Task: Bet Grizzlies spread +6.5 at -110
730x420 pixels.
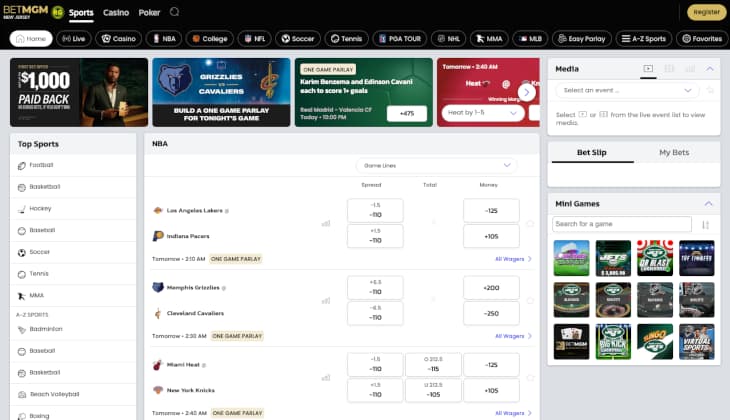Action: [x=375, y=287]
